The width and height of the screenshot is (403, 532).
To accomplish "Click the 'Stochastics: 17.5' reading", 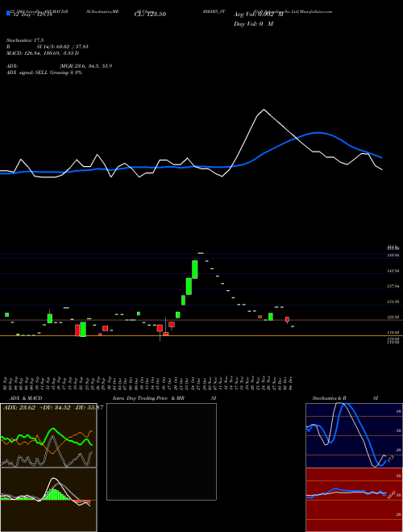I will click(x=25, y=40).
